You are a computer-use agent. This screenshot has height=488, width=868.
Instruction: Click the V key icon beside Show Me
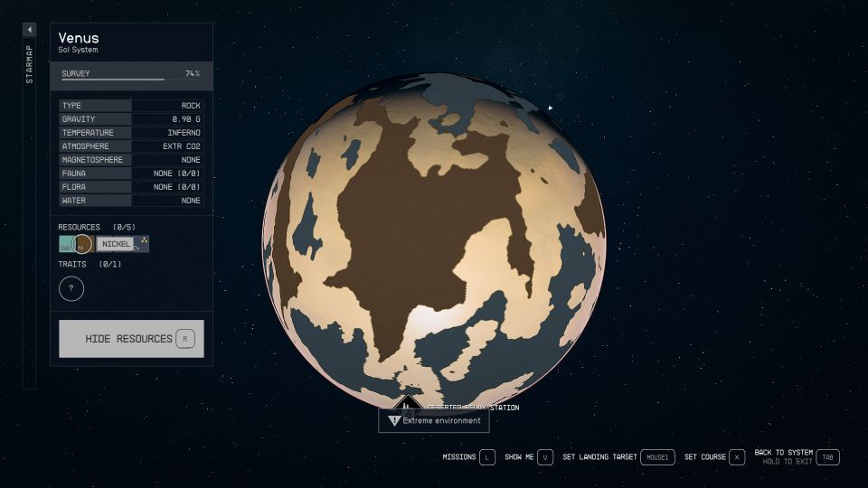pyautogui.click(x=545, y=457)
